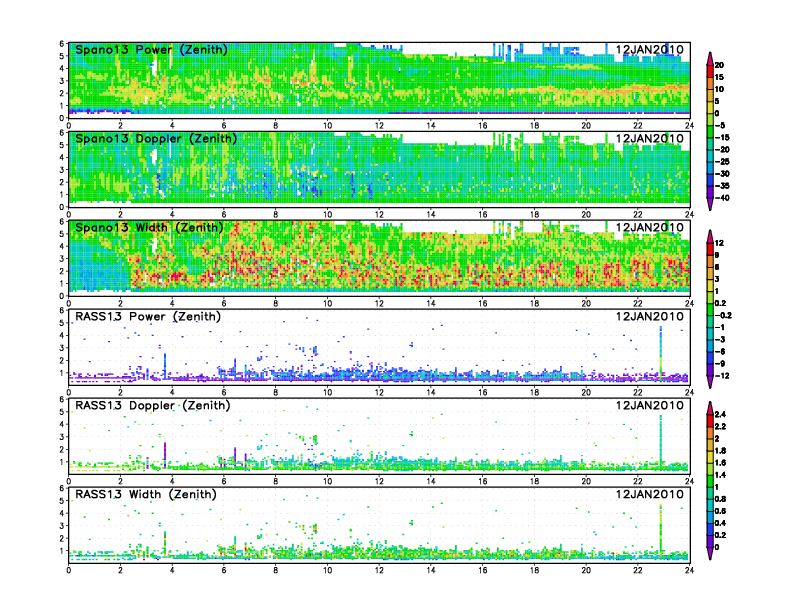Select the 12JAN2010 date in Spano13 Width panel
792x612 pixels.
pyautogui.click(x=650, y=227)
